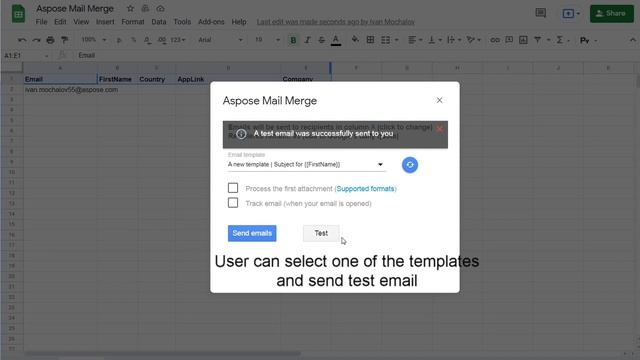The width and height of the screenshot is (640, 360).
Task: Check the cloud document status icon
Action: (160, 9)
